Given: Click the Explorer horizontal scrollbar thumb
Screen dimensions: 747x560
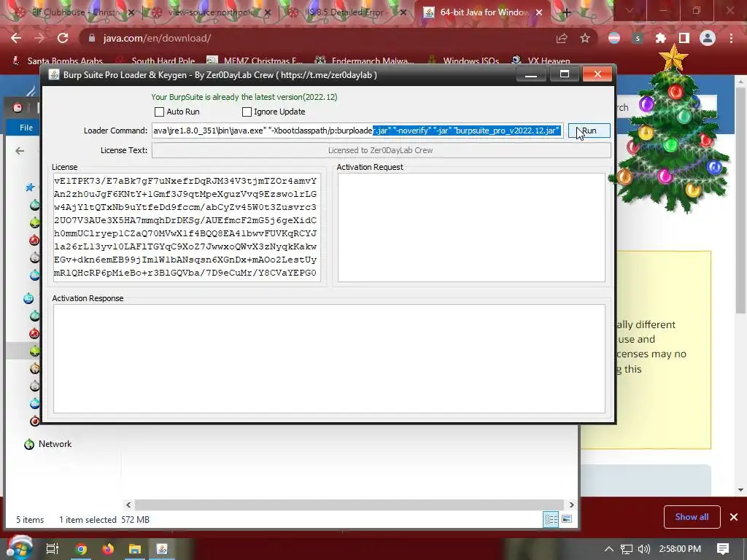Looking at the screenshot, I should [x=349, y=505].
